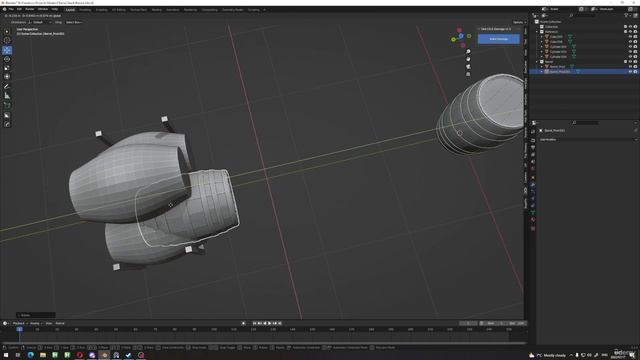This screenshot has height=360, width=640.
Task: Hide Barrel_Prod.001 in viewport via eye
Action: point(630,71)
